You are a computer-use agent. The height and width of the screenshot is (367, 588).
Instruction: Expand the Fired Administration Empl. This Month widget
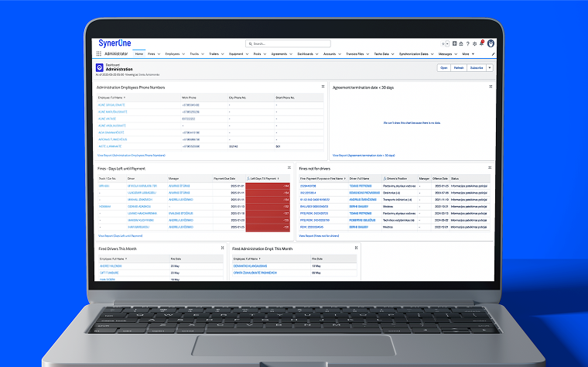(356, 248)
